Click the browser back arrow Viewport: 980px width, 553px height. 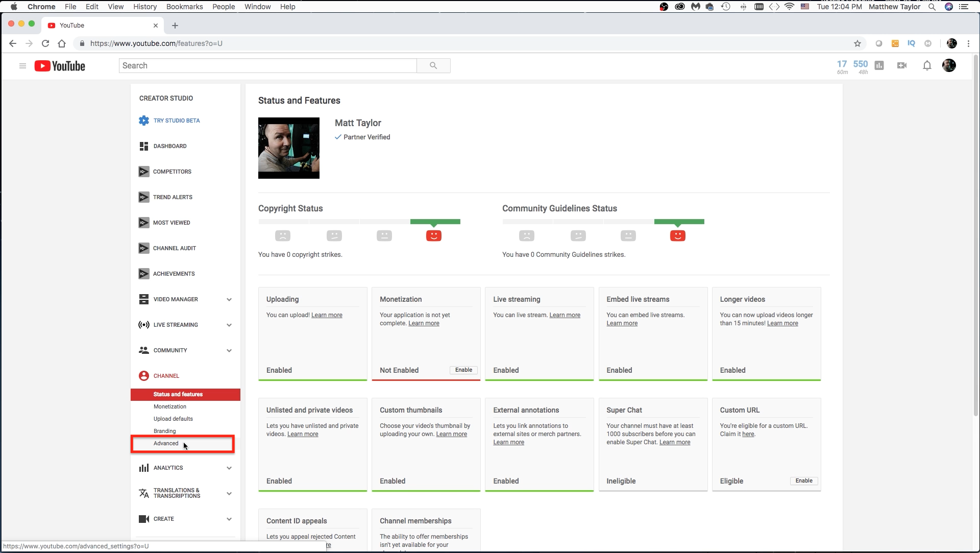13,43
